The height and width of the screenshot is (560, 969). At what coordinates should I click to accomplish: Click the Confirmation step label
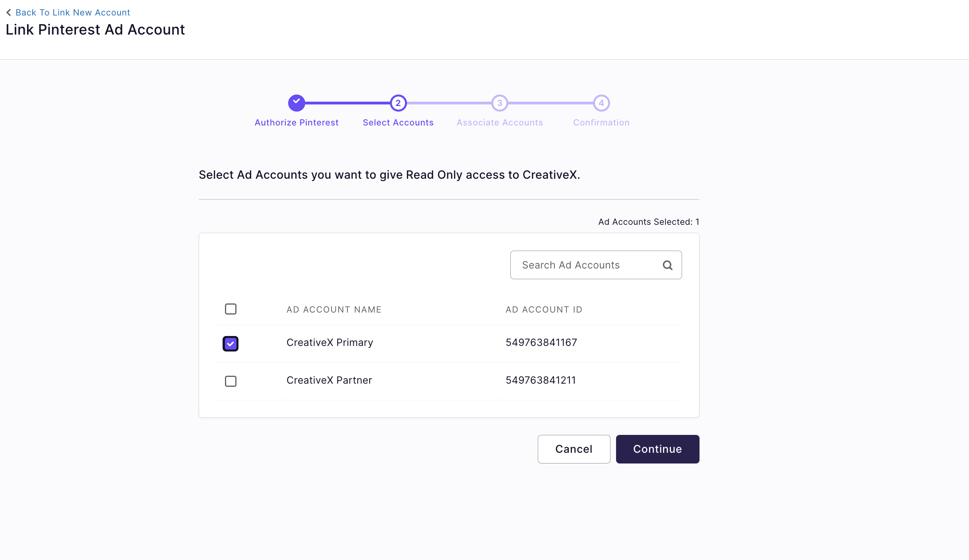coord(601,122)
